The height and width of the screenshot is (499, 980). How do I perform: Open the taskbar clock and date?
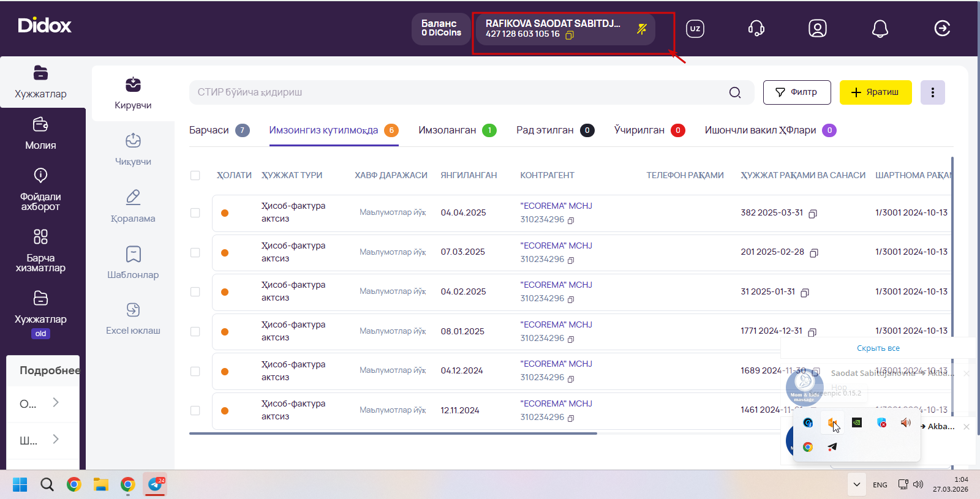[x=951, y=484]
